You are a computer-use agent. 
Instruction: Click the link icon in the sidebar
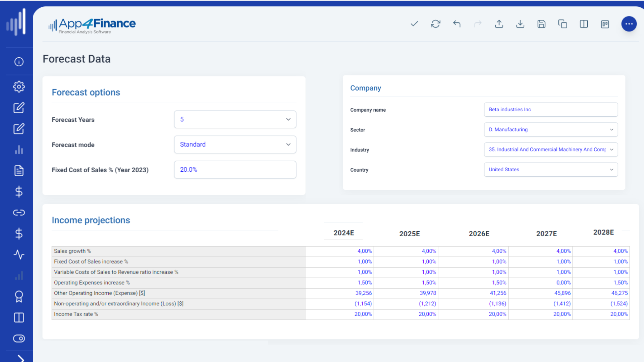(x=19, y=212)
